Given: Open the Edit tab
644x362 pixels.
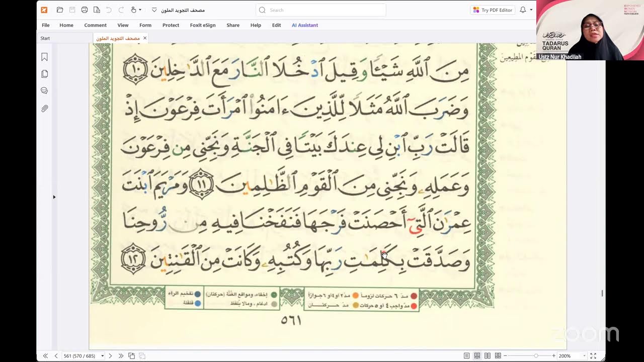Looking at the screenshot, I should (x=277, y=25).
